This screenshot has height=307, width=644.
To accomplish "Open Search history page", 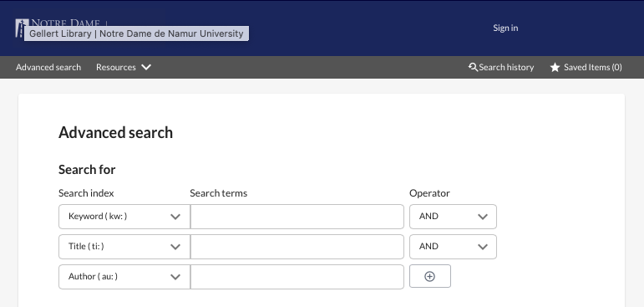I will (x=501, y=67).
